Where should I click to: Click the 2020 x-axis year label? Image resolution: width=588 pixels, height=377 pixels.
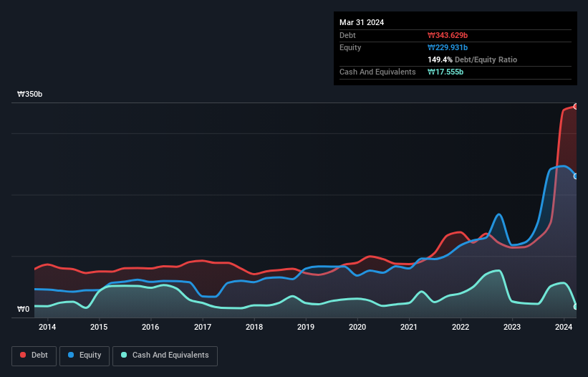(357, 327)
